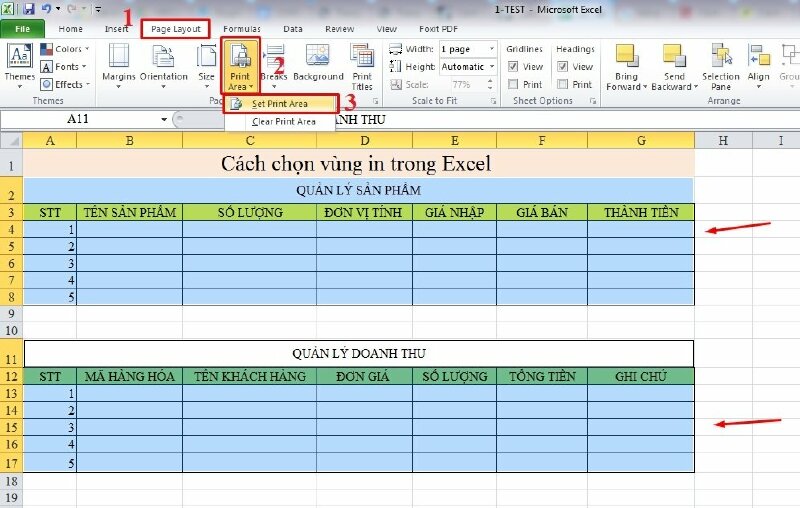Select column G header

pos(641,140)
